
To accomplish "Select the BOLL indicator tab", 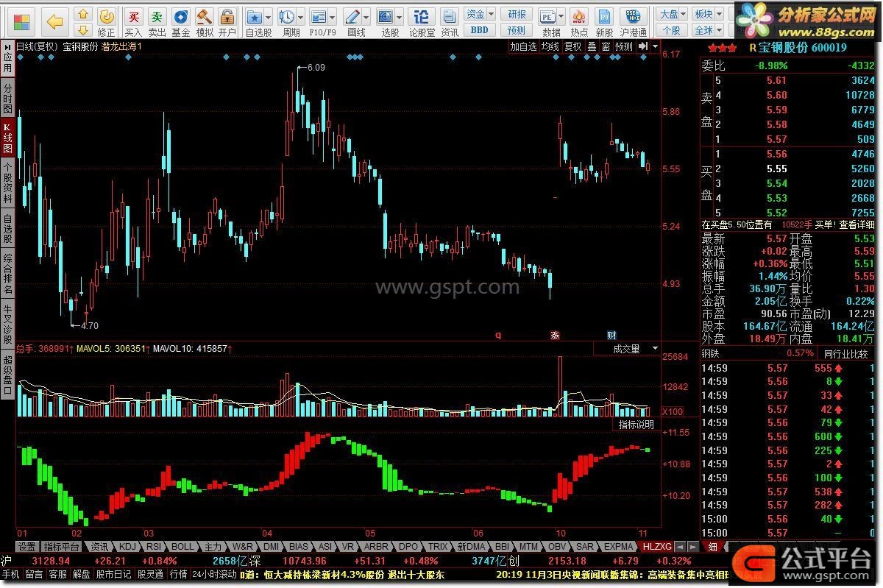I will click(182, 547).
